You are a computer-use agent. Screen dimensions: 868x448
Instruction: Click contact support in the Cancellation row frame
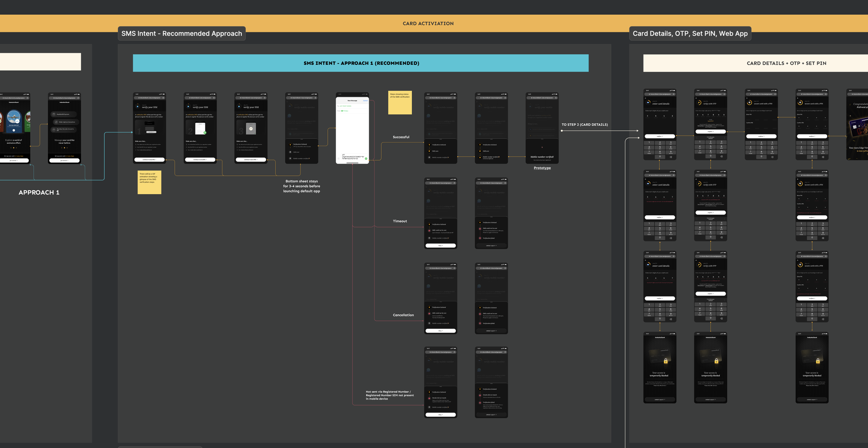coord(491,331)
